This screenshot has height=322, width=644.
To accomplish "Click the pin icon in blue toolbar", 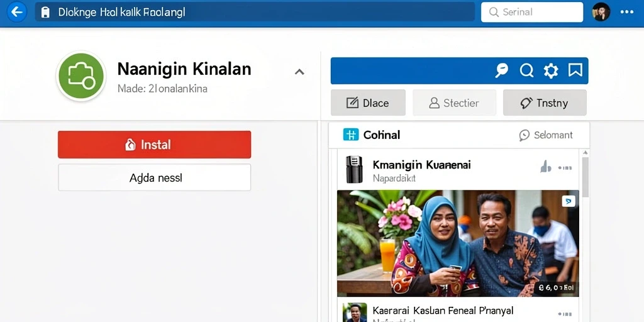I will point(501,70).
